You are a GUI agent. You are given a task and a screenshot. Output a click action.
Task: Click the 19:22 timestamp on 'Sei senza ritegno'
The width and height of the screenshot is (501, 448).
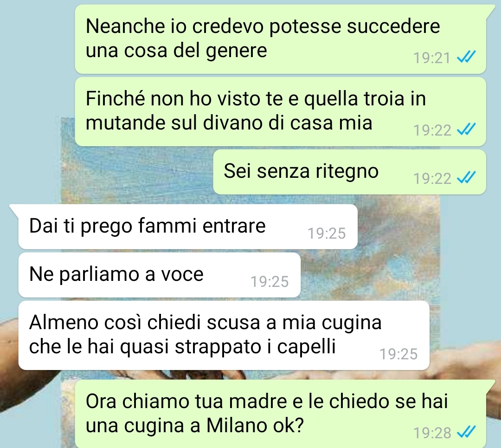tap(432, 178)
